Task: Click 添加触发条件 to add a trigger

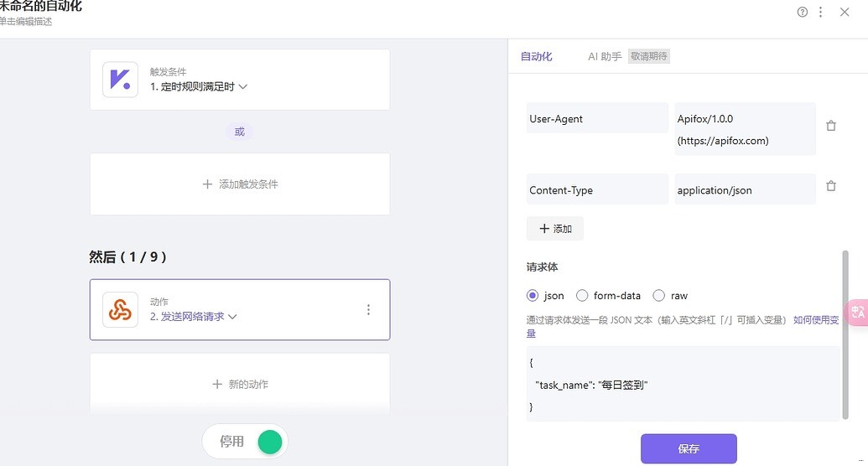Action: coord(240,184)
